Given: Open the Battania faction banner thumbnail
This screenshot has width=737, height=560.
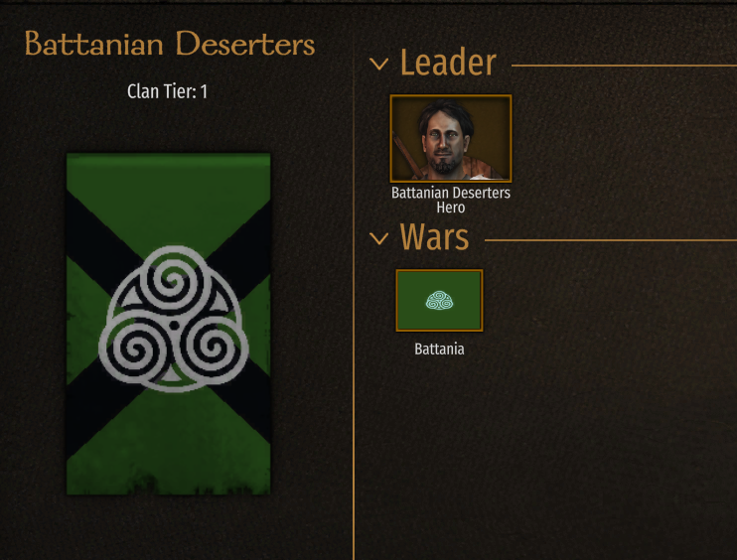Looking at the screenshot, I should coord(439,301).
